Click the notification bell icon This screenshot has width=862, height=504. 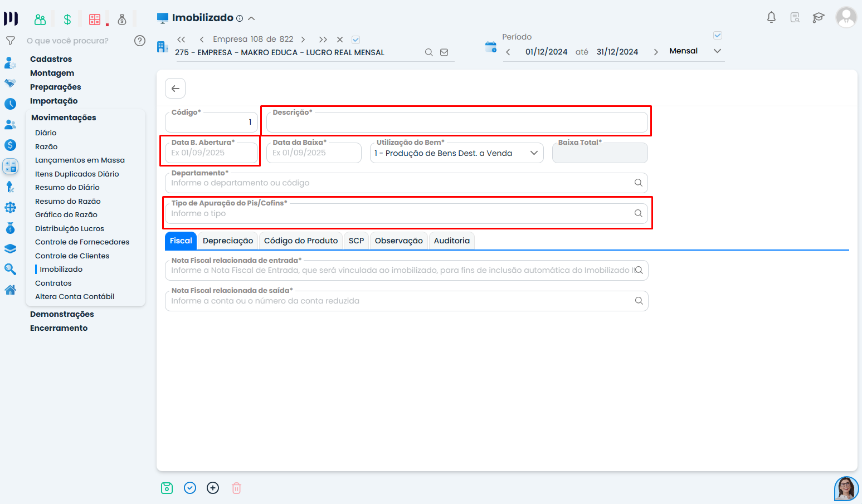pos(771,17)
